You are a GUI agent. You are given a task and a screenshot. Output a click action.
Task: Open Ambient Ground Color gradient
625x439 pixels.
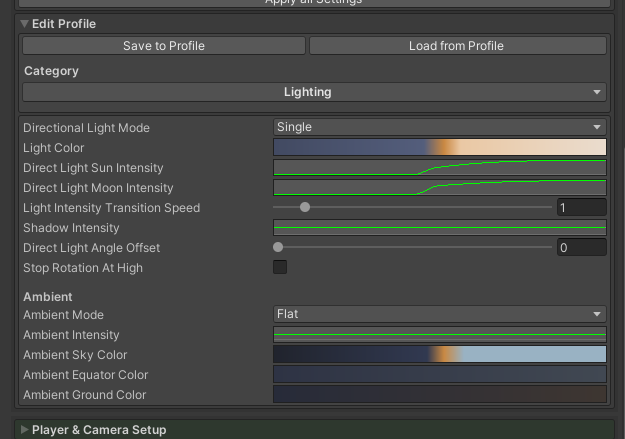pyautogui.click(x=440, y=394)
